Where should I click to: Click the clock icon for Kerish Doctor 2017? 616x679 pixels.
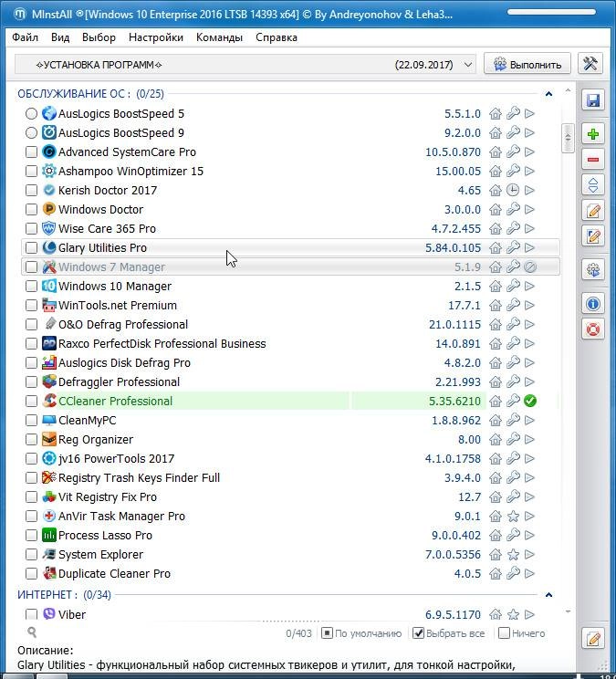[x=513, y=190]
